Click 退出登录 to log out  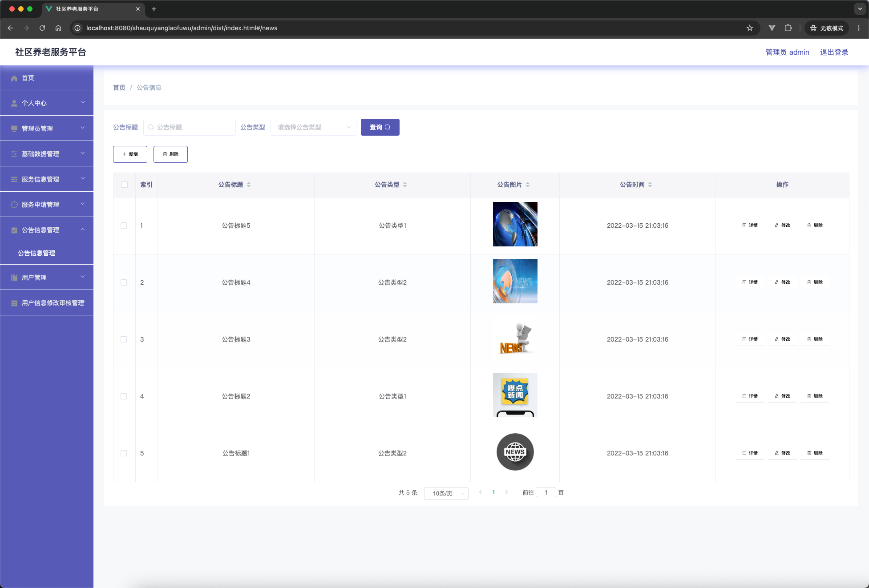(834, 52)
